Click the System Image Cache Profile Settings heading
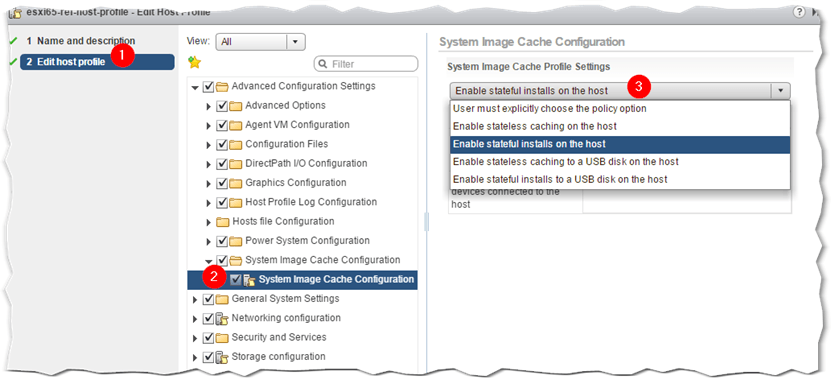The height and width of the screenshot is (384, 831). click(x=528, y=67)
